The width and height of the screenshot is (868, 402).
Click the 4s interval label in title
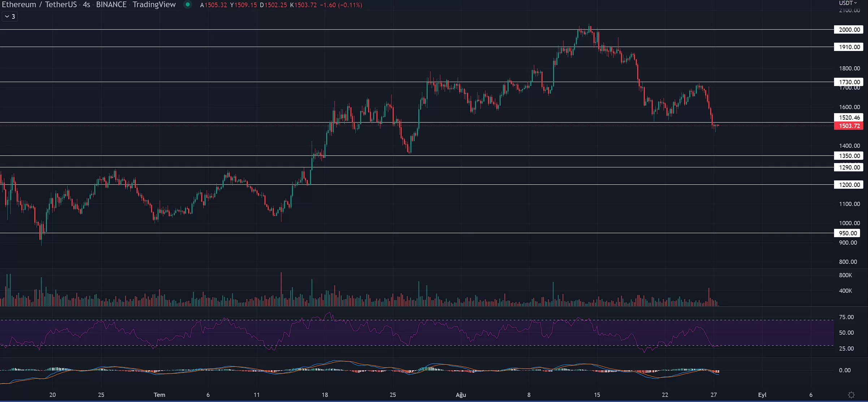(86, 5)
